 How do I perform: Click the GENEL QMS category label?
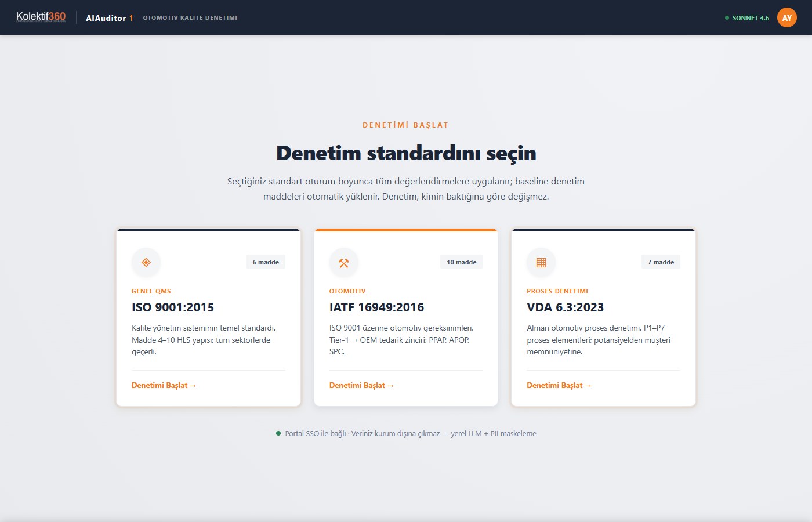[151, 291]
